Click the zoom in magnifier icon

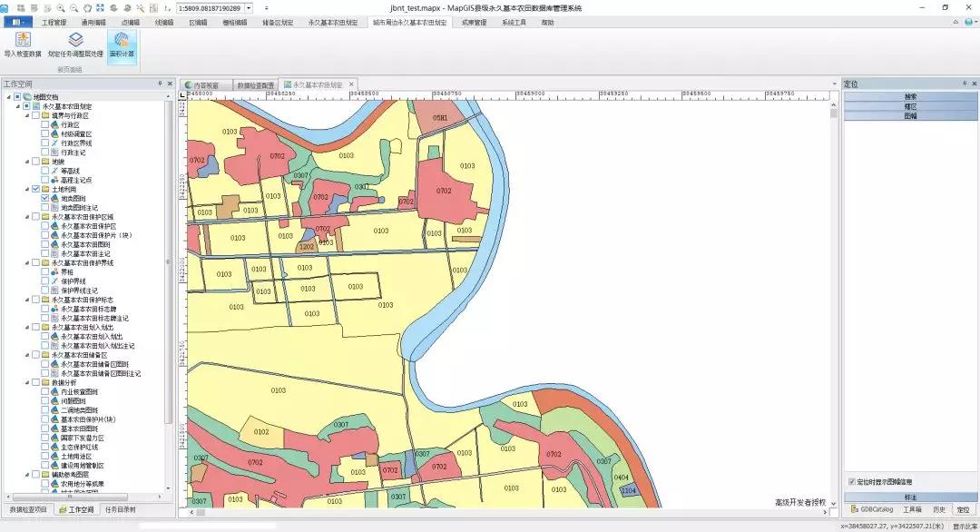tap(61, 7)
